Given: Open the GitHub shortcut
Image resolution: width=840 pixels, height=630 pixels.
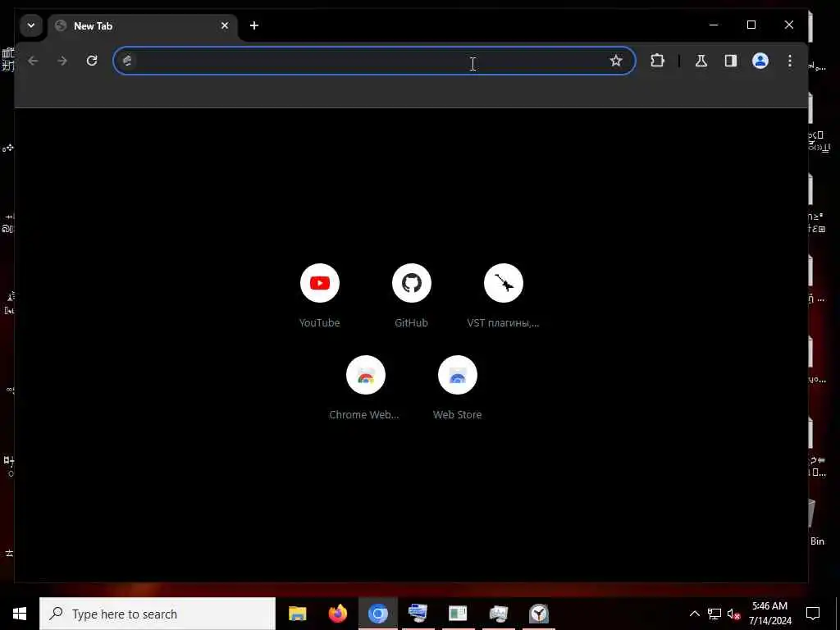Looking at the screenshot, I should coord(412,283).
